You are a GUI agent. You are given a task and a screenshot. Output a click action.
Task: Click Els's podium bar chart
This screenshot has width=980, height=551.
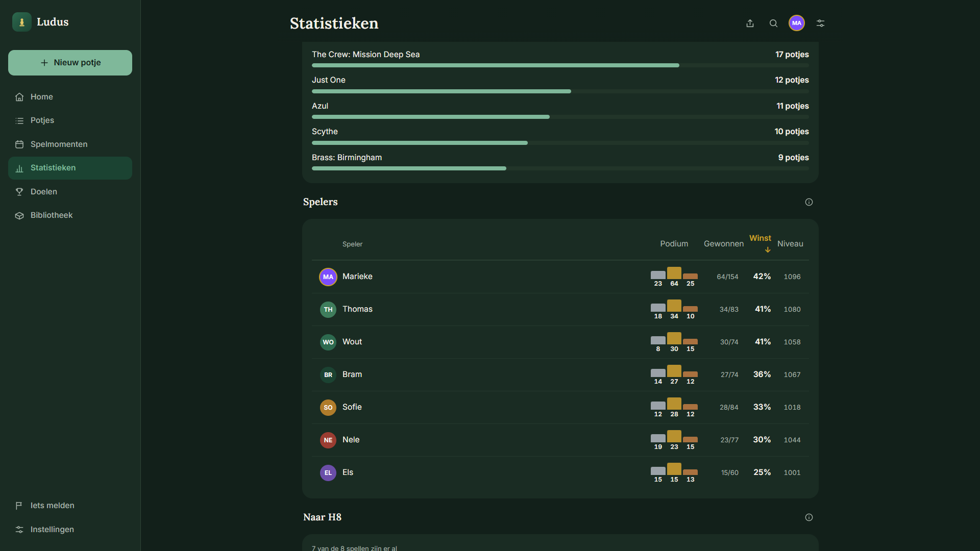click(674, 473)
